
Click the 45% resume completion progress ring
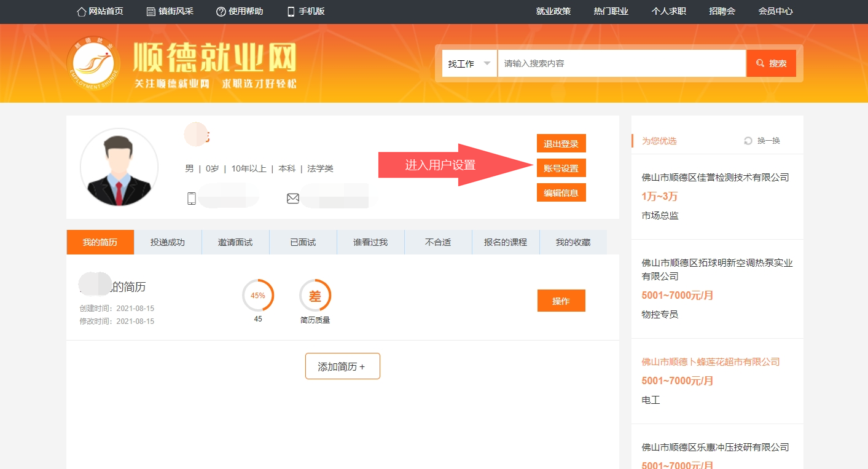[x=258, y=296]
